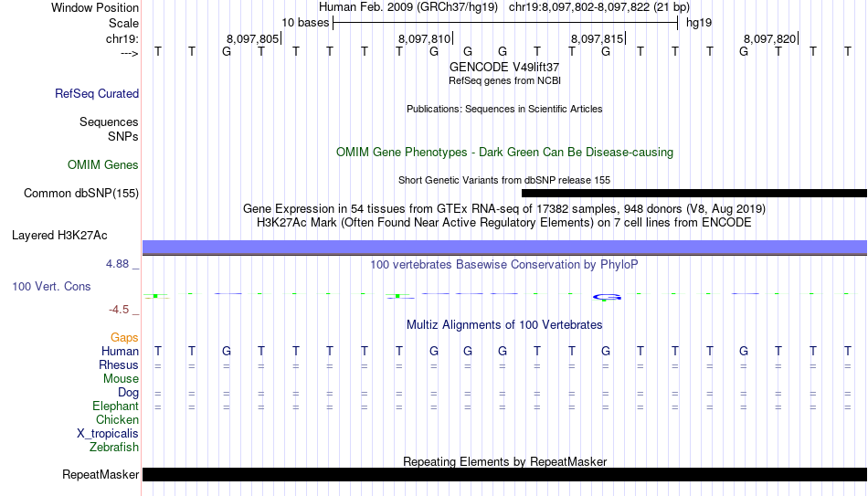Click Publications: Sequences in Scientific Articles title
The height and width of the screenshot is (496, 868).
click(504, 109)
